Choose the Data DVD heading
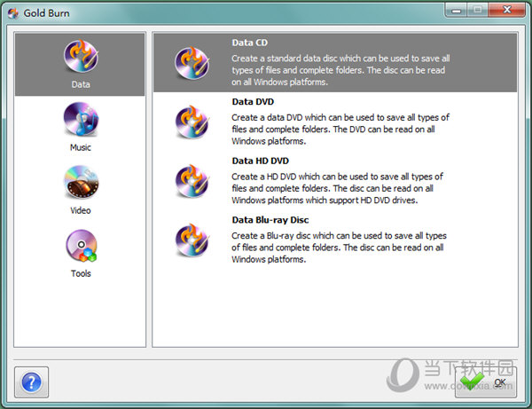532x409 pixels. (x=253, y=102)
